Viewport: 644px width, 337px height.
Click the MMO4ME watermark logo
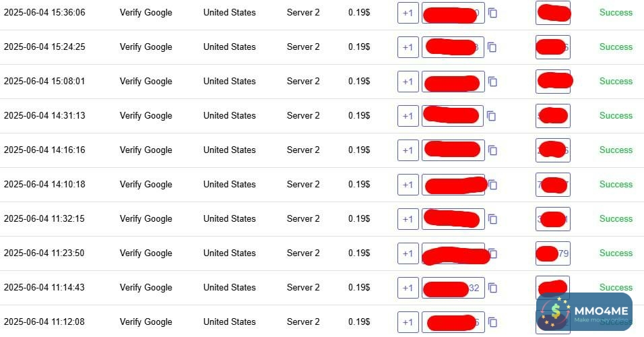tap(584, 312)
